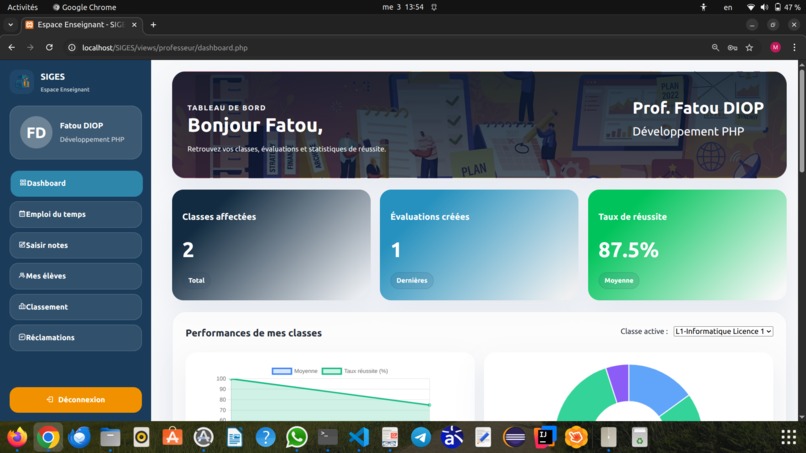Reload the page
The width and height of the screenshot is (806, 453).
[x=49, y=47]
